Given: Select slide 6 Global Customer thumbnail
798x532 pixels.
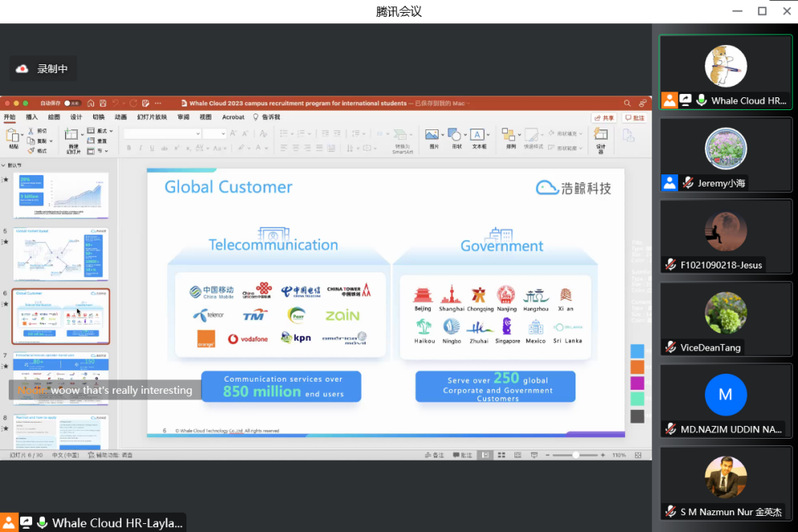Looking at the screenshot, I should click(x=61, y=316).
